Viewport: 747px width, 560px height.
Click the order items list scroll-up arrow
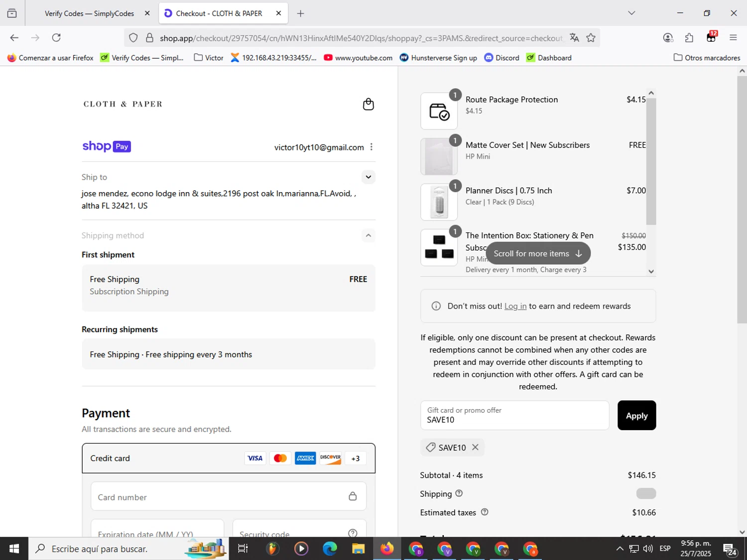click(651, 93)
